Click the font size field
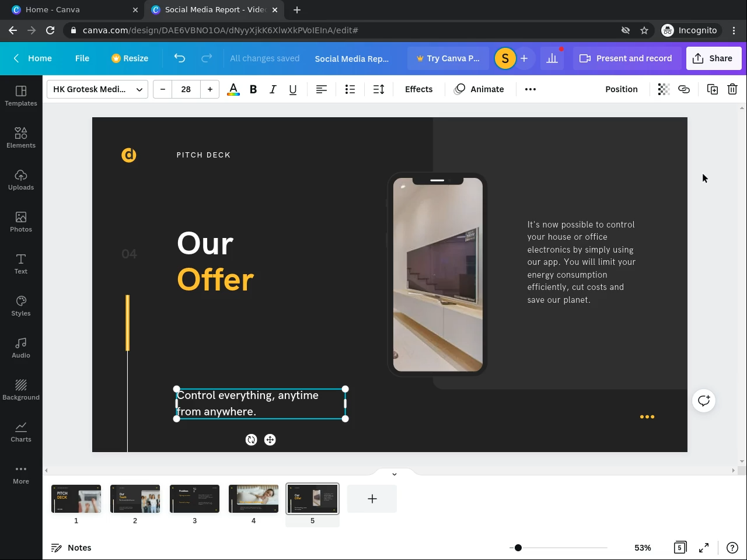The height and width of the screenshot is (560, 747). tap(186, 89)
